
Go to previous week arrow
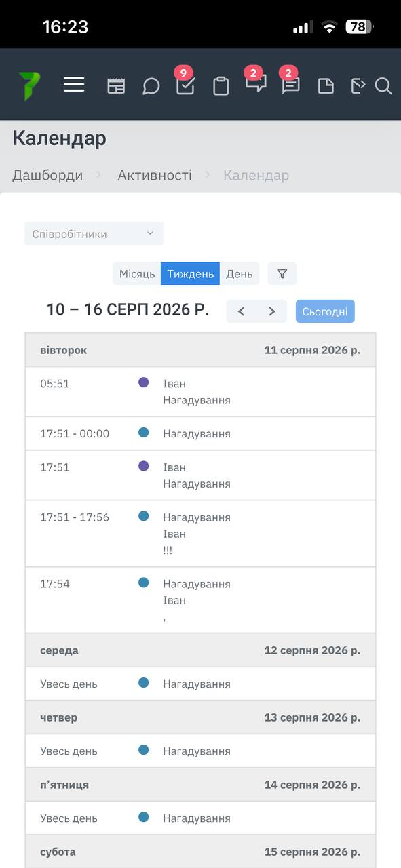241,311
